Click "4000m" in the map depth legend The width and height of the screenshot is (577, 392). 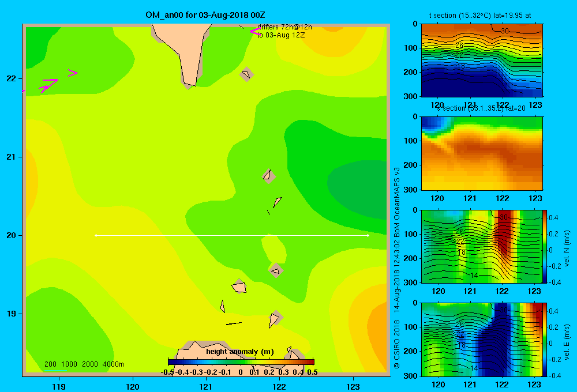tap(113, 364)
